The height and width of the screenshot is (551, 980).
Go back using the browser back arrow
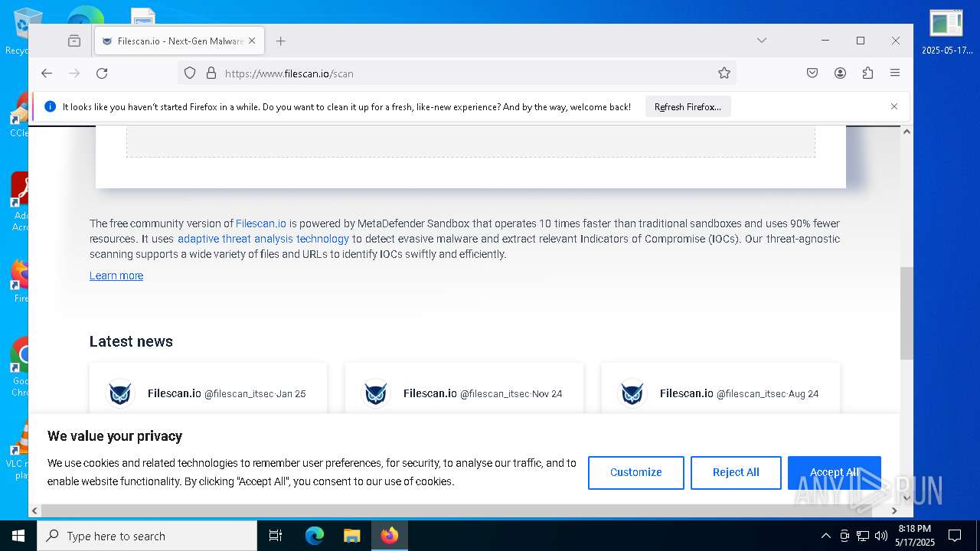[47, 73]
